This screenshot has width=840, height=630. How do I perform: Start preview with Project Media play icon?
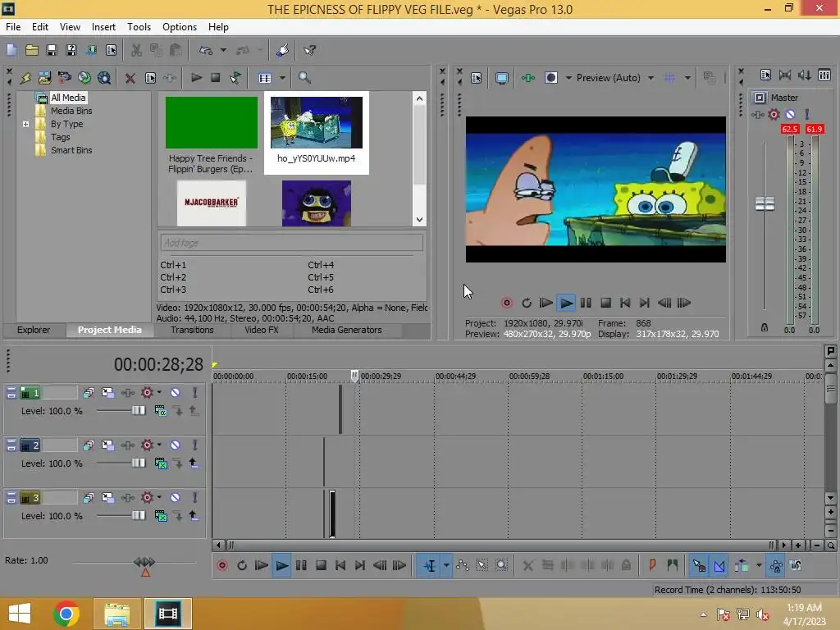point(196,78)
